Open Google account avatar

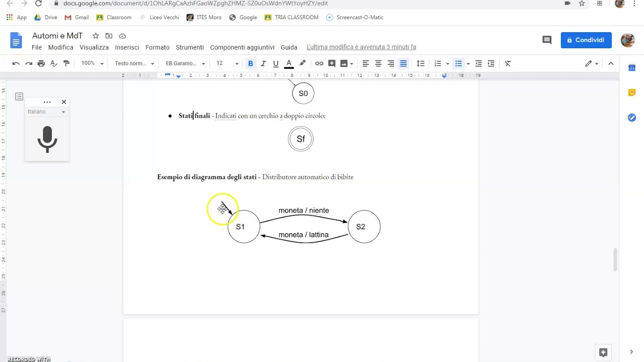[x=627, y=40]
